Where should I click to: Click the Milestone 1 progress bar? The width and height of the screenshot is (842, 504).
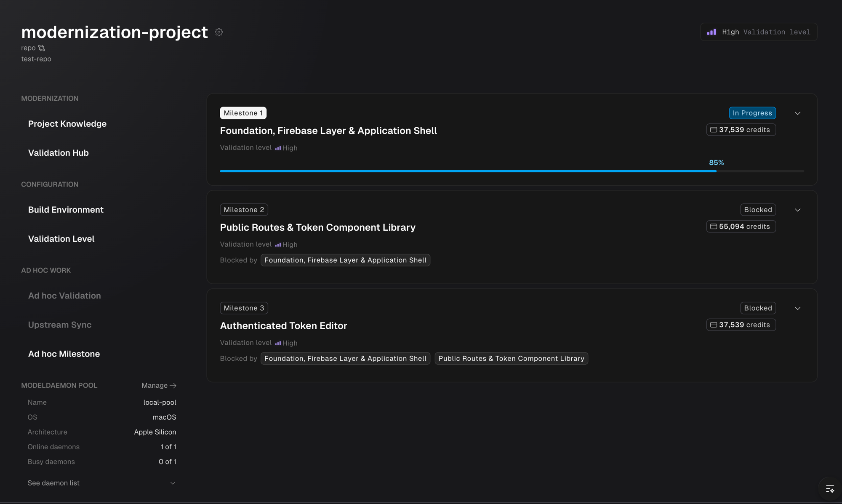(x=512, y=171)
